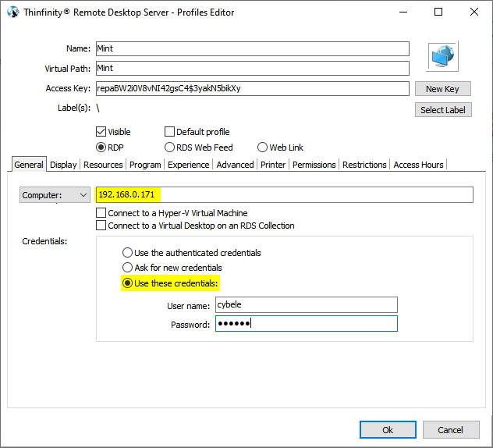The height and width of the screenshot is (448, 493).
Task: Click the Cancel button
Action: coord(451,430)
